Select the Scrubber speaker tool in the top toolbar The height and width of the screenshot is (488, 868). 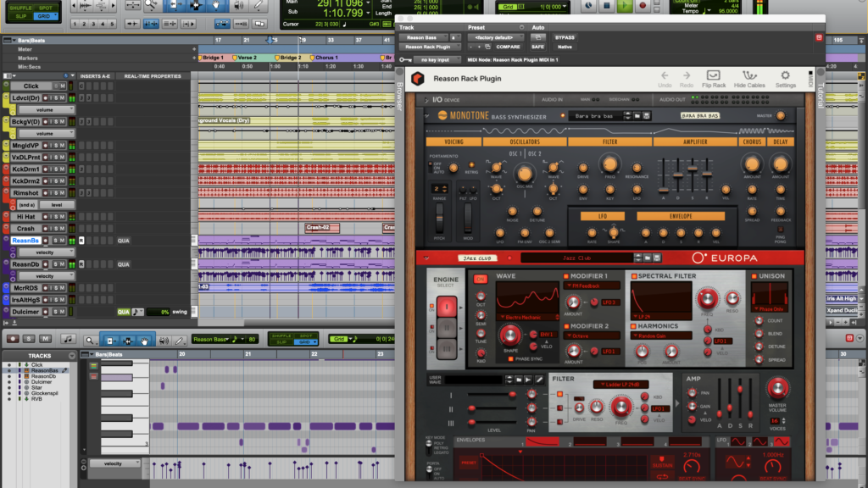(238, 5)
